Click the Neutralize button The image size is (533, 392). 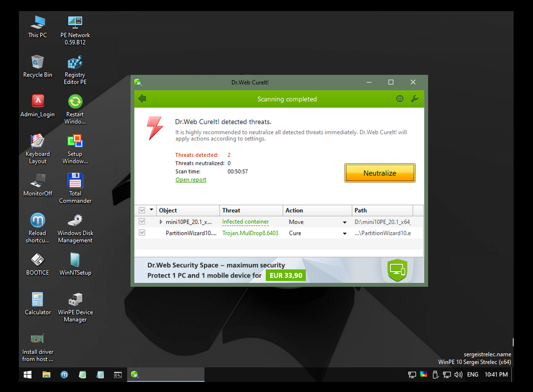coord(380,173)
